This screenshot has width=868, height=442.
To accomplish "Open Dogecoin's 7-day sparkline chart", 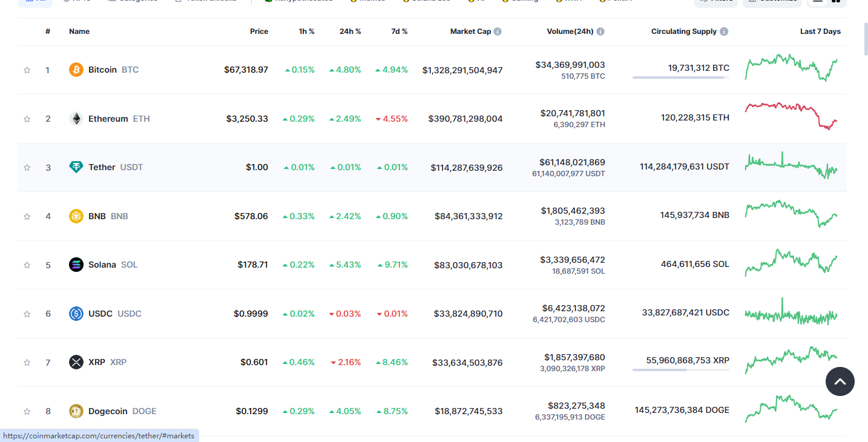I will (792, 409).
